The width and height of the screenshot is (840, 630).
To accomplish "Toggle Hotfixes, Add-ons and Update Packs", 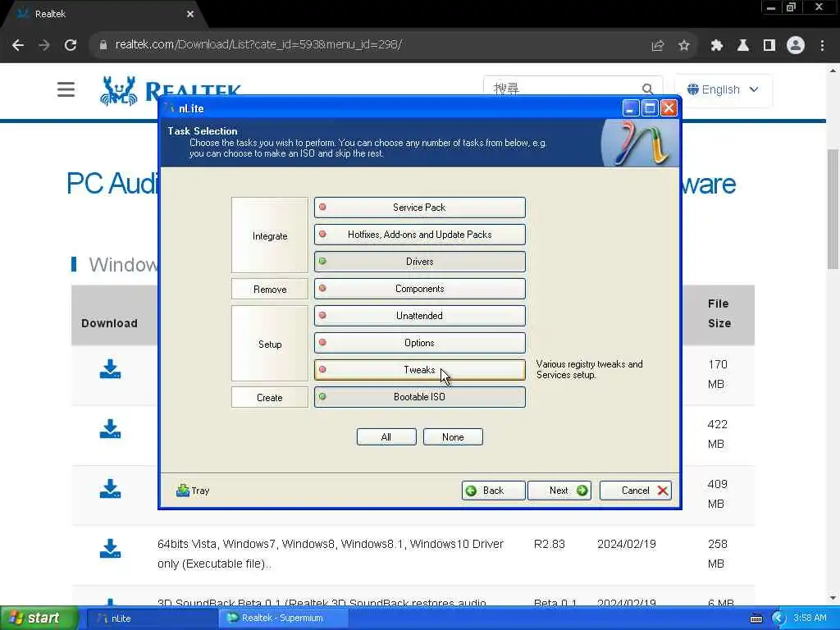I will 419,235.
